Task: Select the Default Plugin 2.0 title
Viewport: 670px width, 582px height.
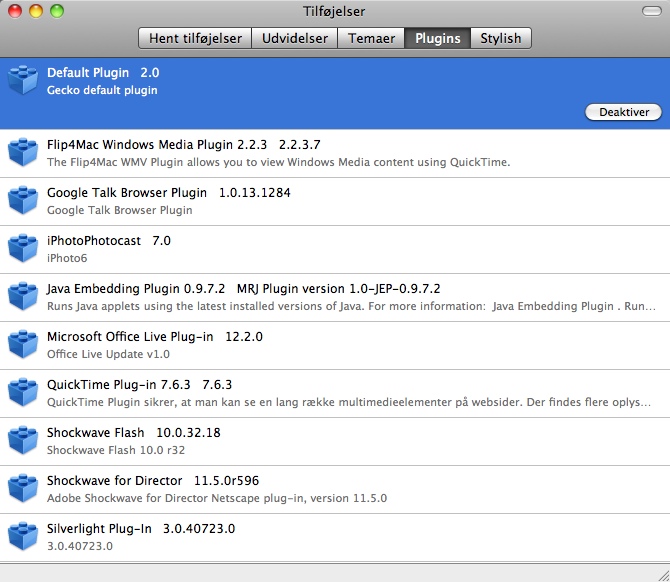Action: tap(103, 73)
